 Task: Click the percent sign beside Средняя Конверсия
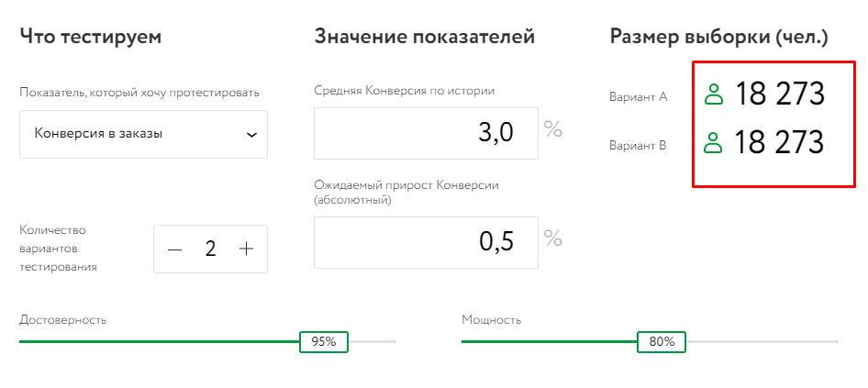pos(552,128)
